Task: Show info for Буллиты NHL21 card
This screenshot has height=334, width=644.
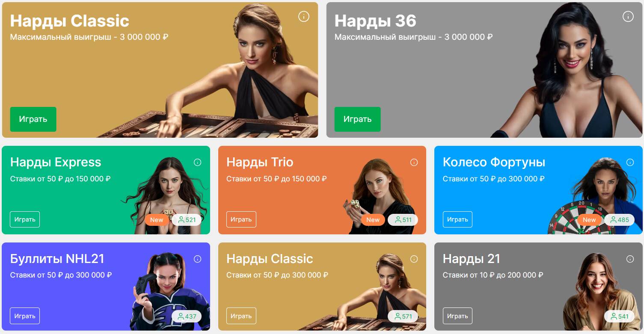Action: 197,259
